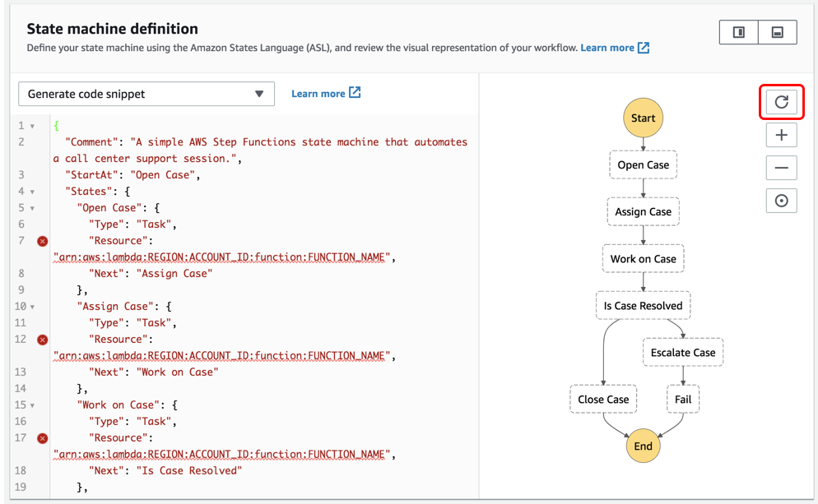This screenshot has height=504, width=818.
Task: Click the error marker on line 17
Action: point(42,438)
